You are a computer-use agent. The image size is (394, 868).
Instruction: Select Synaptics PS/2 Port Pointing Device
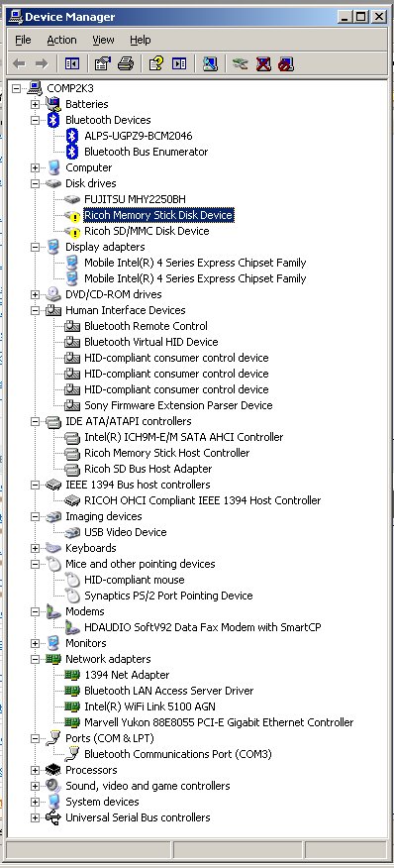point(168,597)
